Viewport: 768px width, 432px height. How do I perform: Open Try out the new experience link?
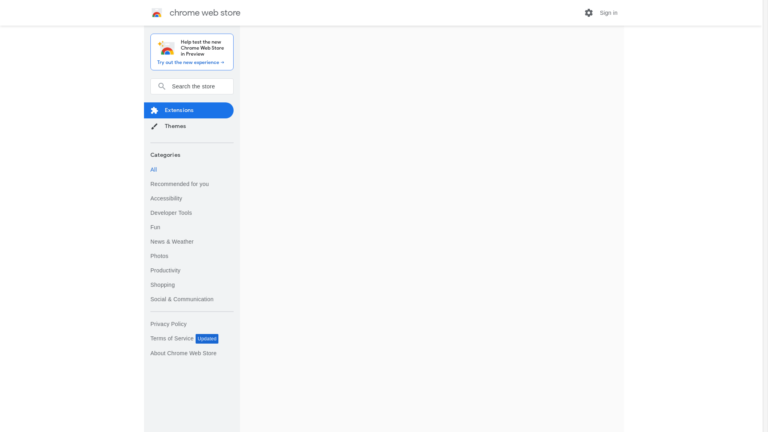point(190,62)
